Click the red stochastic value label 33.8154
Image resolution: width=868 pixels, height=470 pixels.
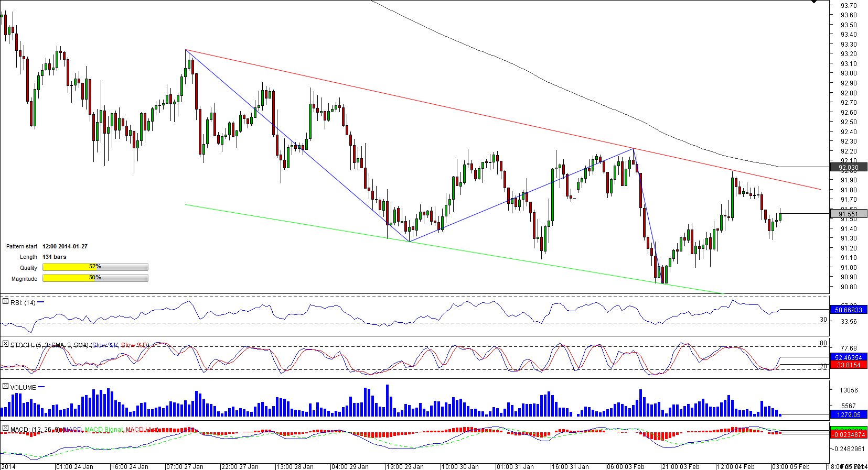click(x=849, y=365)
